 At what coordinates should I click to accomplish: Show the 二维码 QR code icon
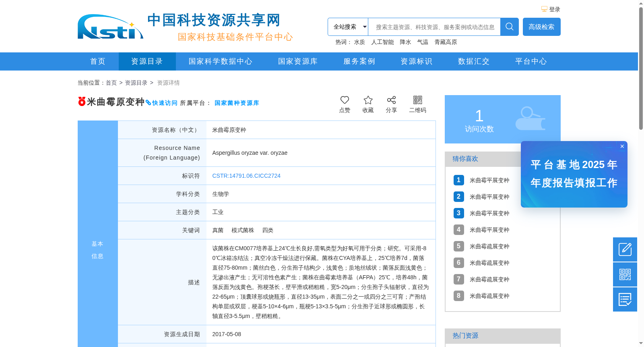click(418, 100)
